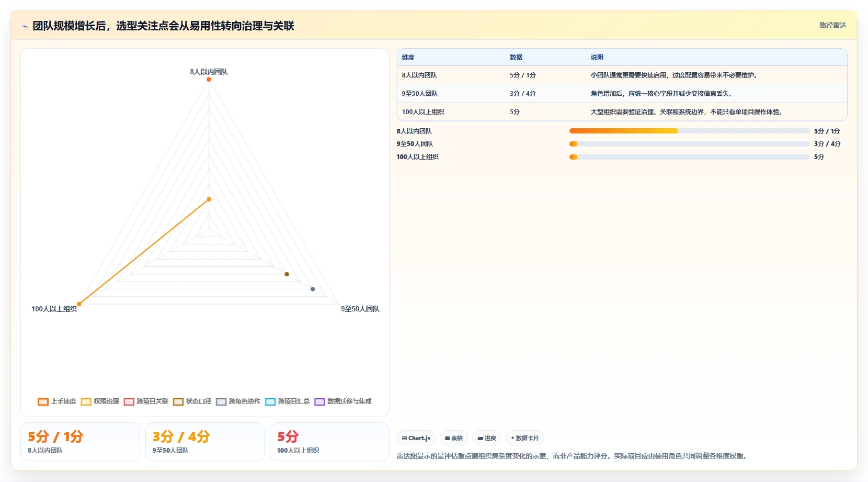Click the 8人以内团队 label beside the progress bars

(414, 131)
